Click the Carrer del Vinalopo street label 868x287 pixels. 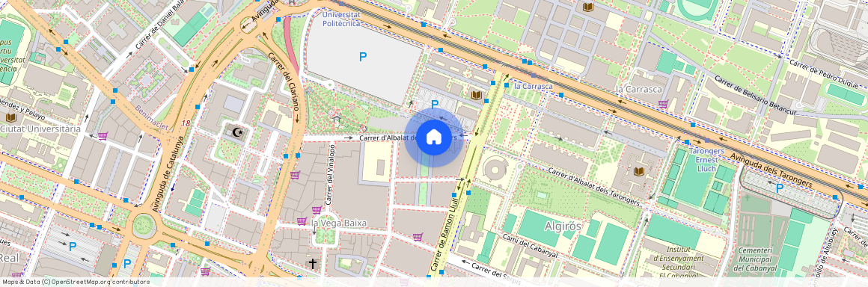[x=331, y=175]
